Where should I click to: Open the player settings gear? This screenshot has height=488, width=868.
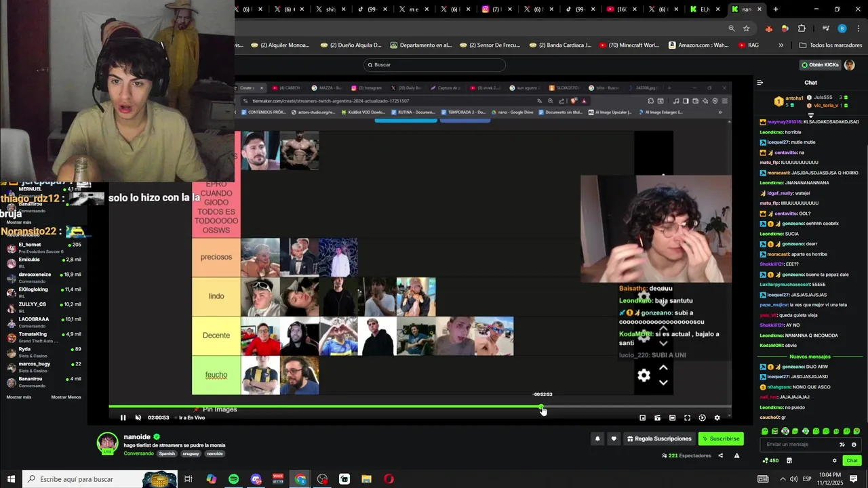tap(717, 418)
